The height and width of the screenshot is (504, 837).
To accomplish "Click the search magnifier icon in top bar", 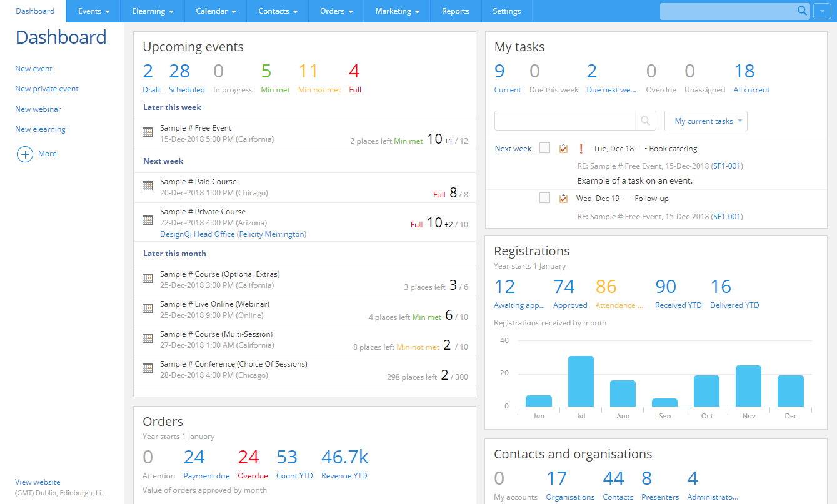I will point(803,11).
